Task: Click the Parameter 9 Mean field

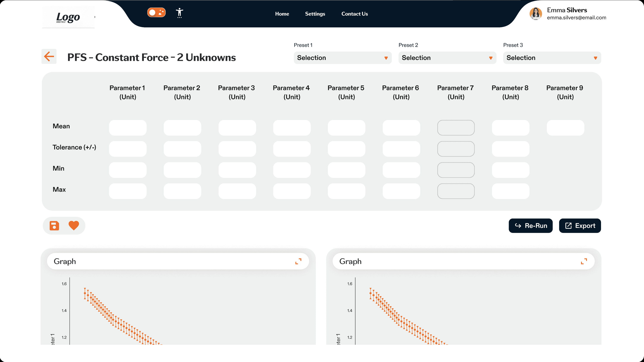Action: coord(565,128)
